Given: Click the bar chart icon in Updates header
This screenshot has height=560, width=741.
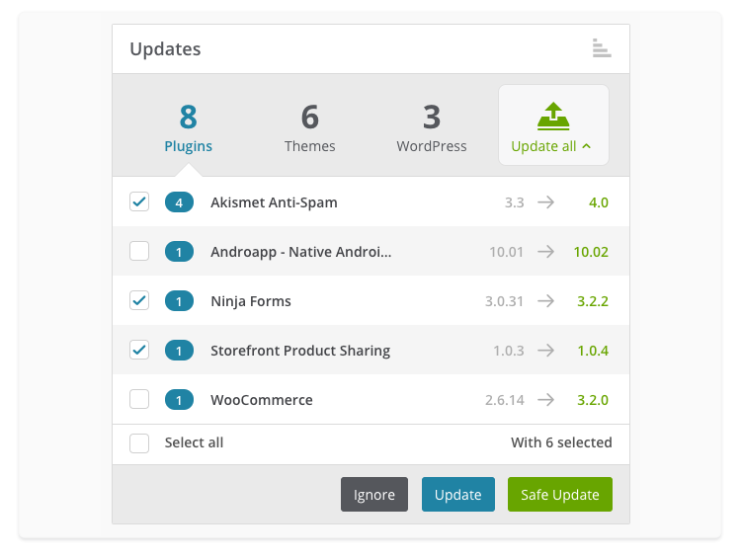Looking at the screenshot, I should (x=602, y=48).
